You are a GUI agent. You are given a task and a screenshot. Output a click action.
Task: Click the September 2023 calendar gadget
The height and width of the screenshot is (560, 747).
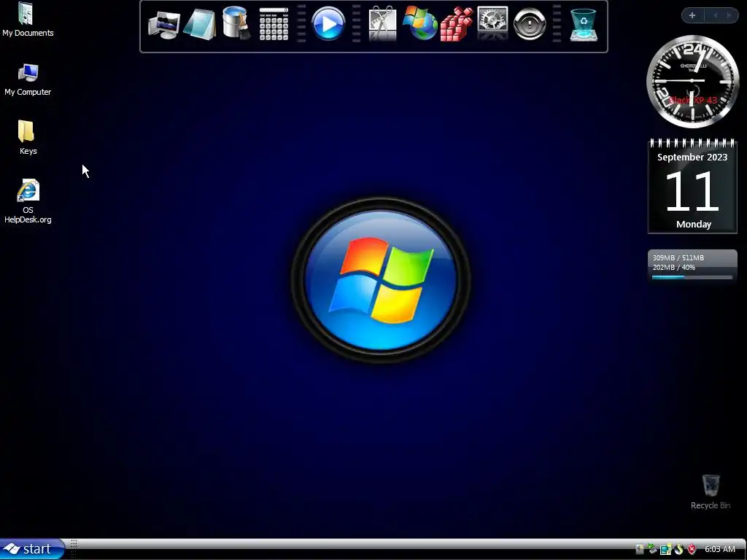coord(692,186)
